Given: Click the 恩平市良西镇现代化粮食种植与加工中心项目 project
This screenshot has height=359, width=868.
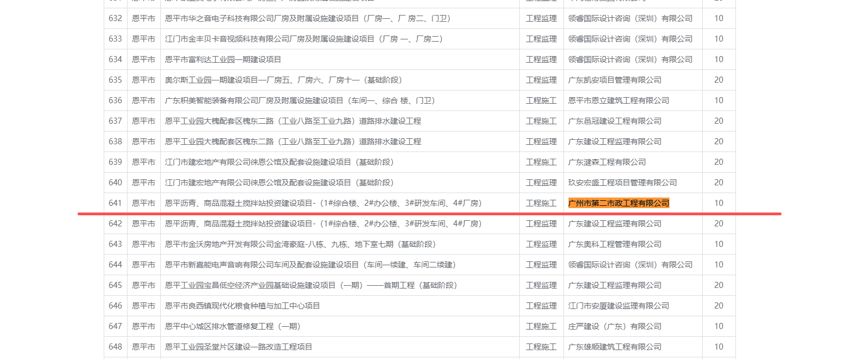Looking at the screenshot, I should 242,306.
